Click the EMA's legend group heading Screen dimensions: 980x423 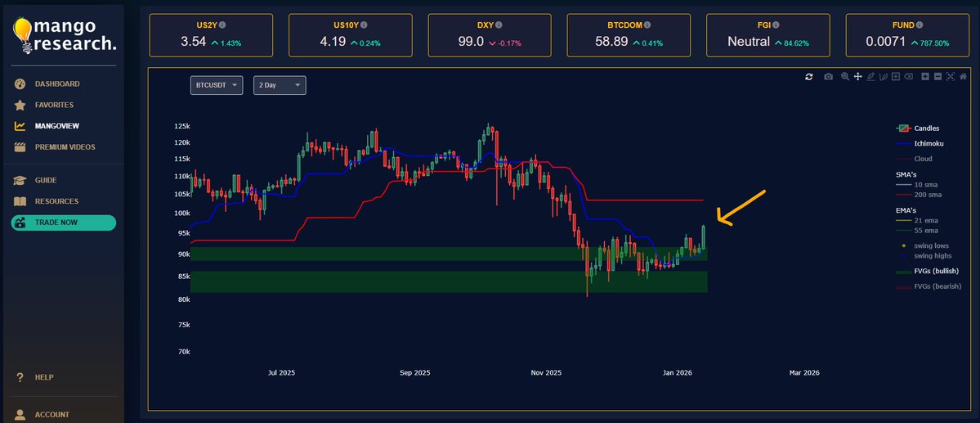click(905, 210)
